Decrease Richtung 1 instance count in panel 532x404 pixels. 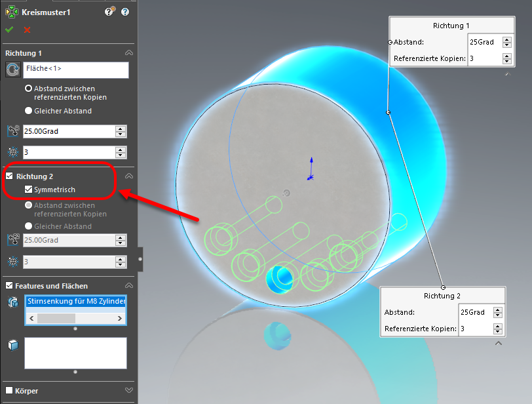121,155
